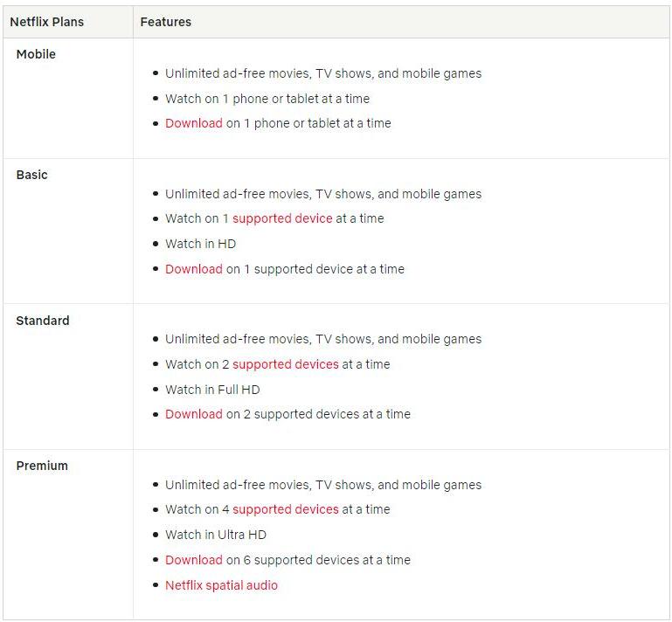
Task: Follow the Netflix spatial audio link
Action: click(222, 585)
